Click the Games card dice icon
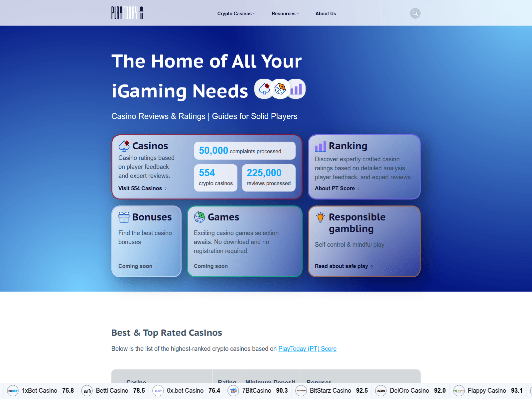Image resolution: width=532 pixels, height=399 pixels. (199, 217)
